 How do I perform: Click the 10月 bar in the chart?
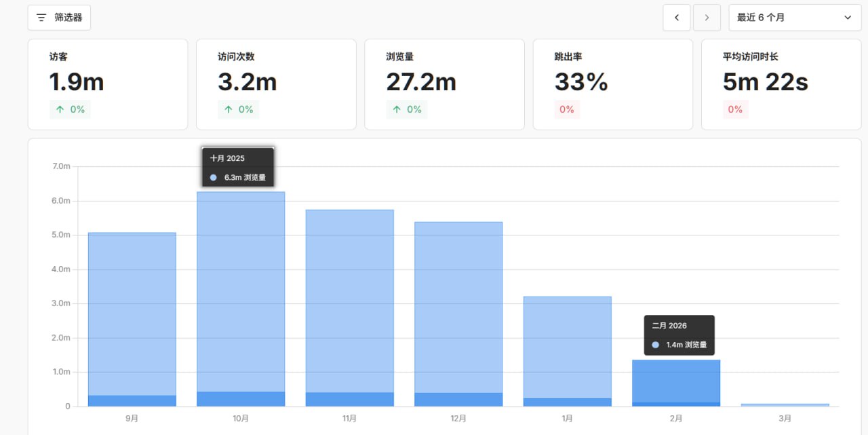click(x=241, y=299)
